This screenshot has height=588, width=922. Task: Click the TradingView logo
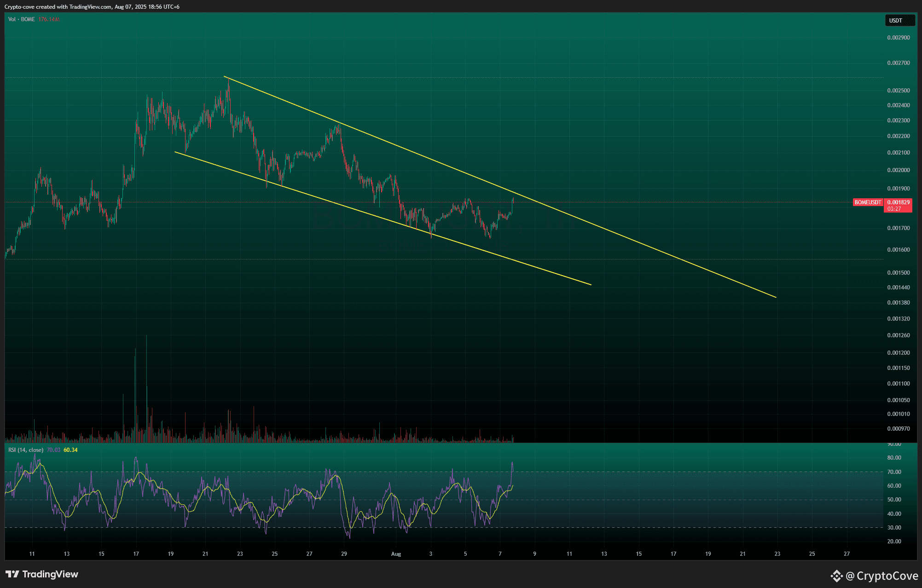click(42, 574)
